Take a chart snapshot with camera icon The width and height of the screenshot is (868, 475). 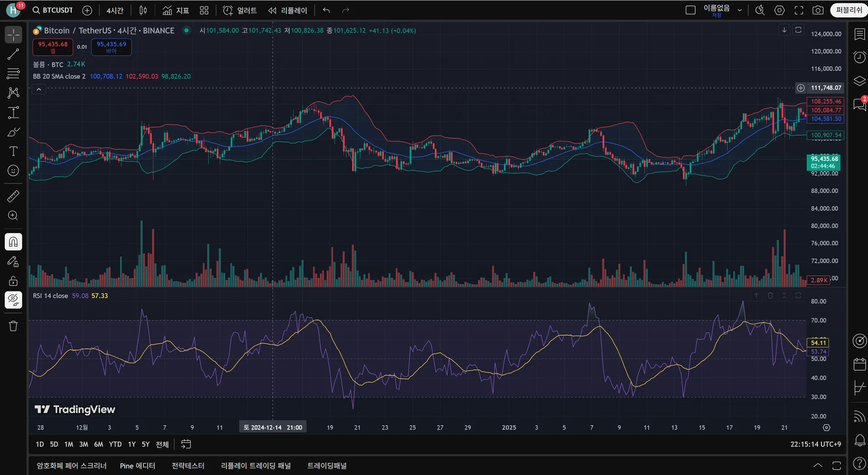[x=818, y=10]
